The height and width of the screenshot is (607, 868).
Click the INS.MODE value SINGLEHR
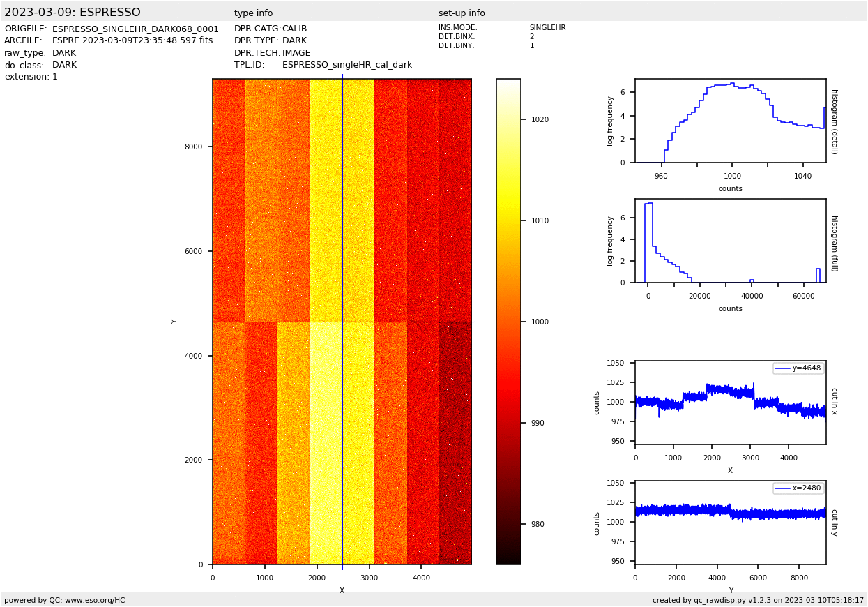(547, 28)
